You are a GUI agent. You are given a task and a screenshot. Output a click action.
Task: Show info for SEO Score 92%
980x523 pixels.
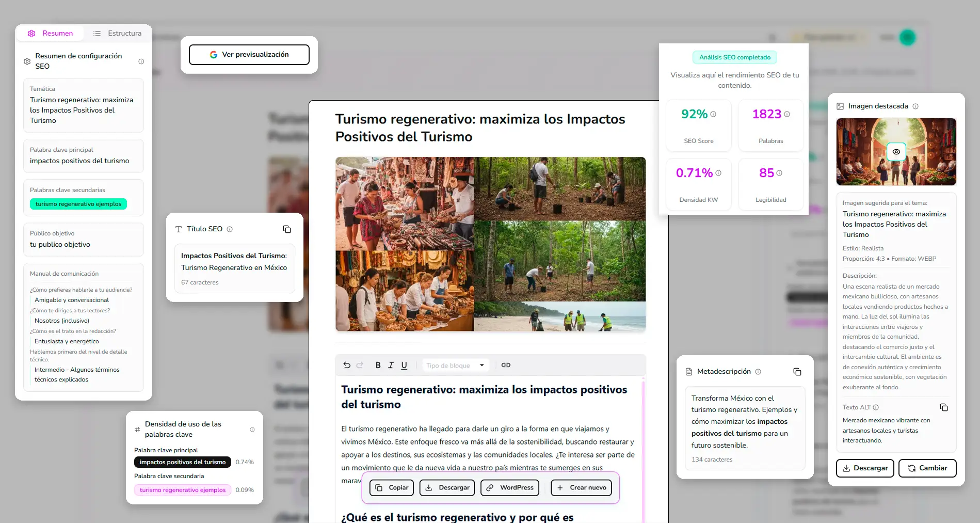713,114
